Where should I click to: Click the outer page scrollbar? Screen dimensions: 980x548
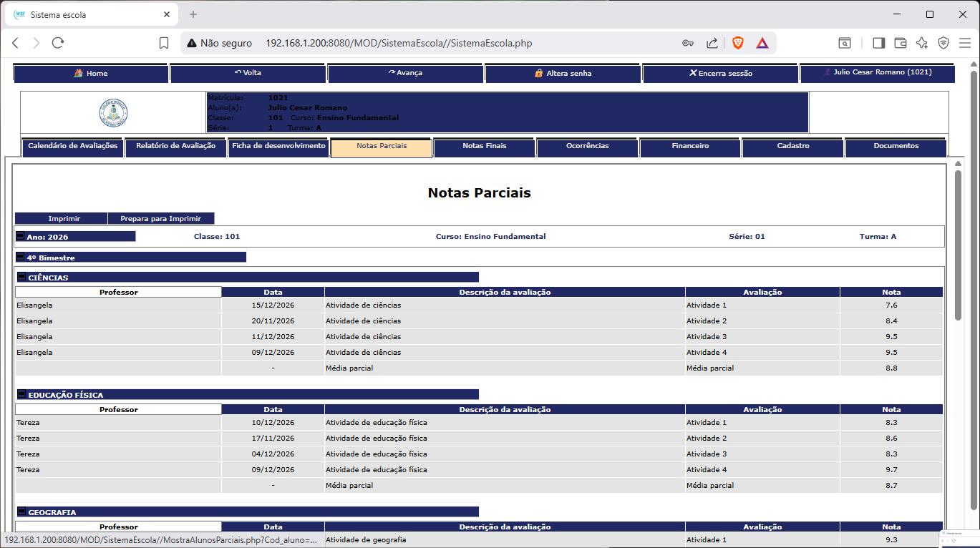[974, 290]
